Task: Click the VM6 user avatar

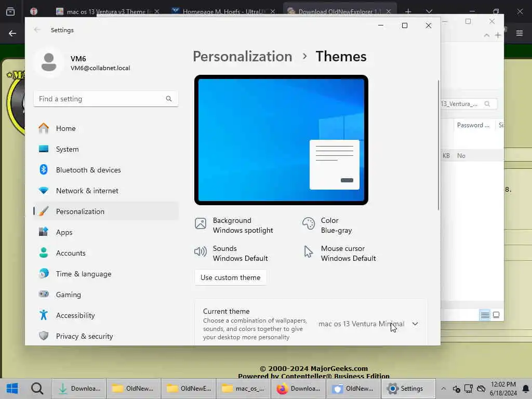Action: [49, 62]
